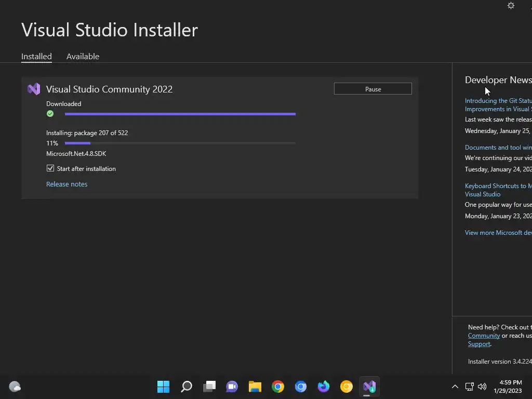Viewport: 532px width, 399px height.
Task: Open the Git Status article link
Action: (x=498, y=105)
